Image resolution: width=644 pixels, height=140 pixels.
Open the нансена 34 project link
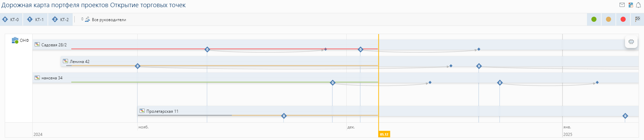pyautogui.click(x=52, y=78)
